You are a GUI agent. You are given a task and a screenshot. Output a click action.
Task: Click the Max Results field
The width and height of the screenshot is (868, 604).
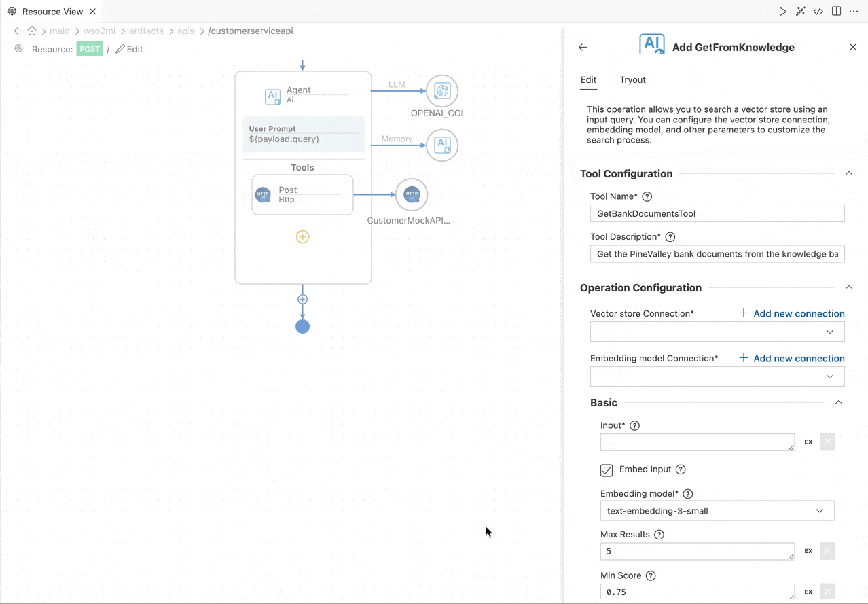click(698, 551)
